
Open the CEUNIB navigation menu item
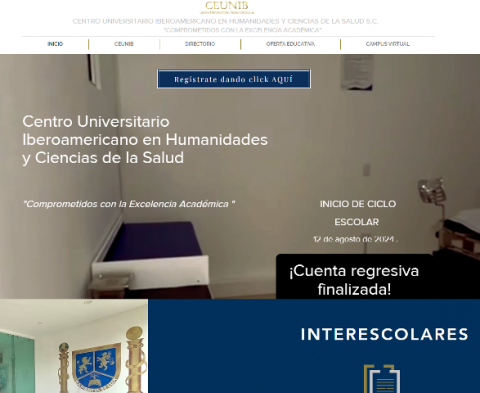pos(124,44)
